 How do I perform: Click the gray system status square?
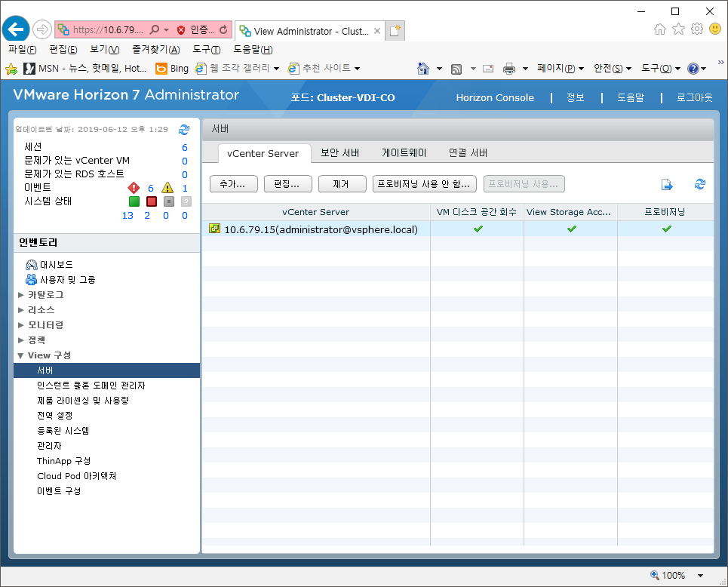point(169,201)
